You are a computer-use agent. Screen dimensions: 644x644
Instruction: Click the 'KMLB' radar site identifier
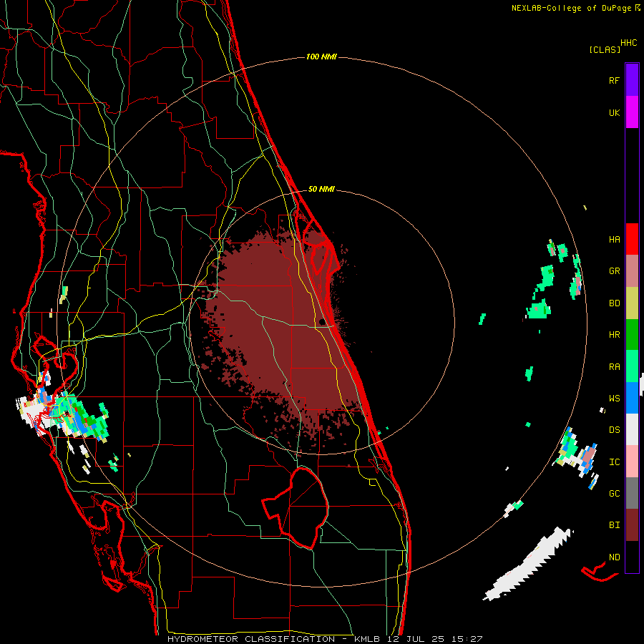(366, 639)
